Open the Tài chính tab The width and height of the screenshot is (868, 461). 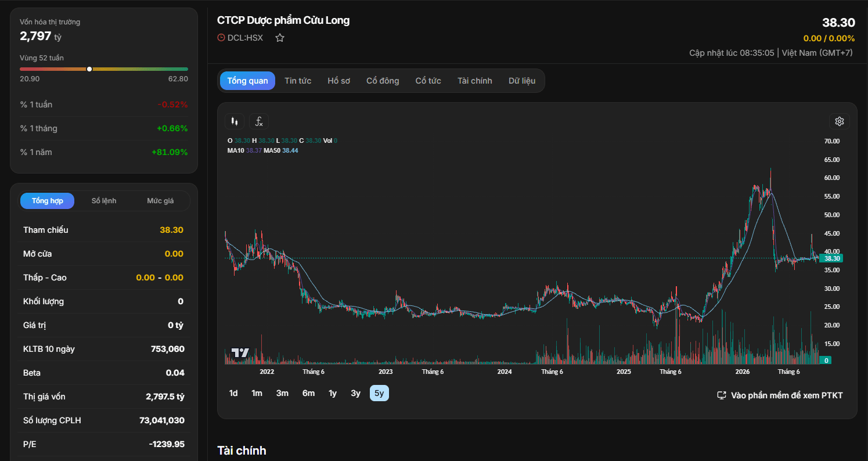(475, 81)
